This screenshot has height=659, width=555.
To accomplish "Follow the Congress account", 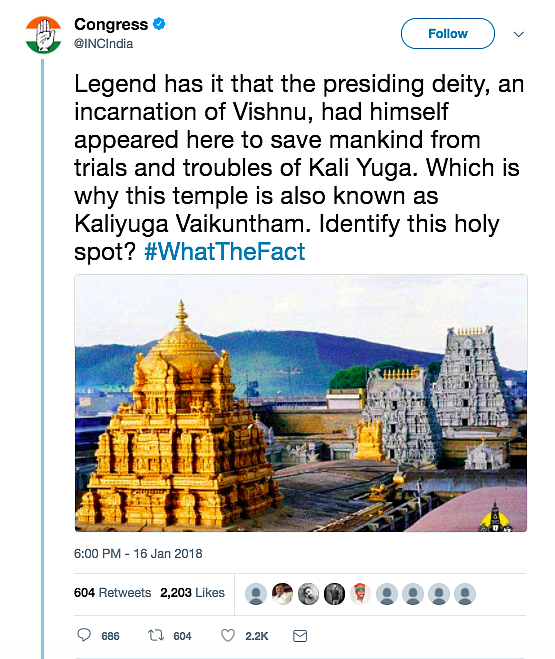I will pos(448,34).
